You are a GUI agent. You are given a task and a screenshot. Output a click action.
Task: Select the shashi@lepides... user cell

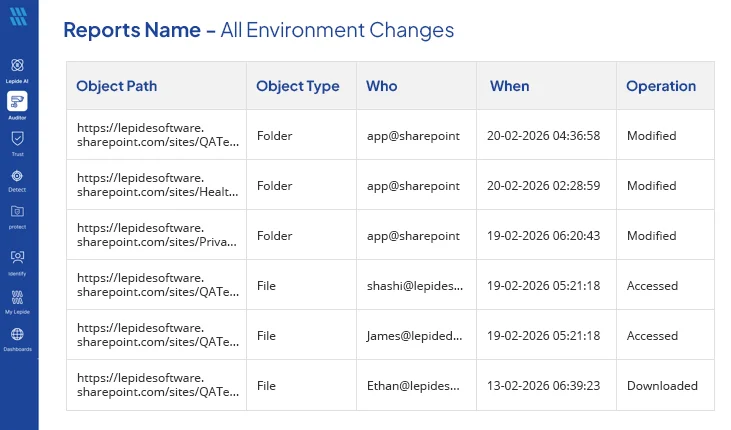tap(415, 285)
